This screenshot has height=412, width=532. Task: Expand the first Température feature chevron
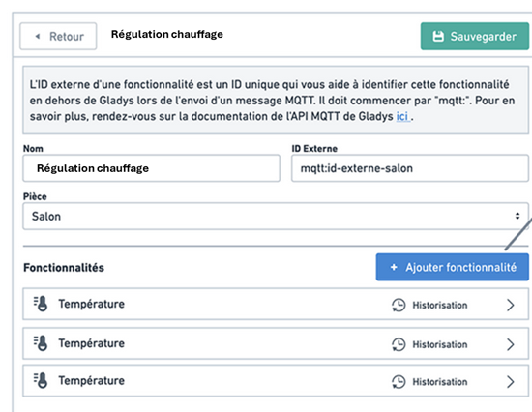(x=511, y=305)
